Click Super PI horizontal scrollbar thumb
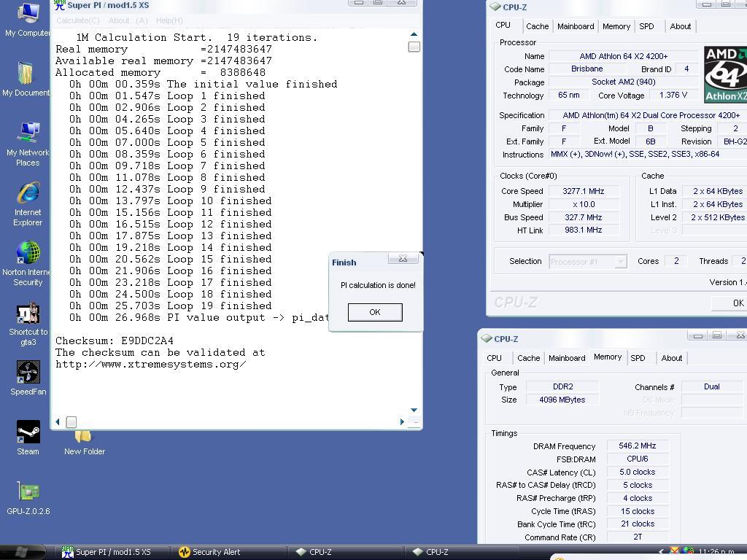 [71, 422]
